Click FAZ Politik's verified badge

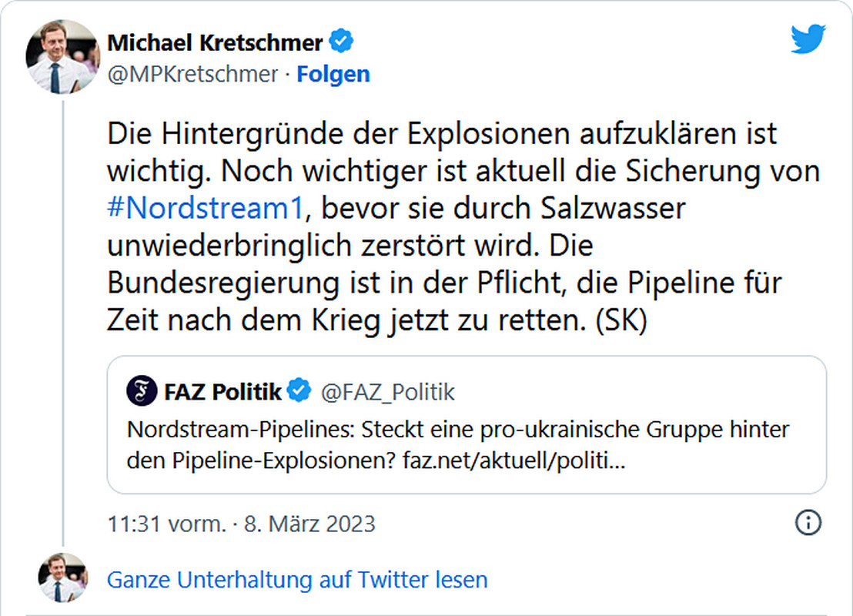299,392
